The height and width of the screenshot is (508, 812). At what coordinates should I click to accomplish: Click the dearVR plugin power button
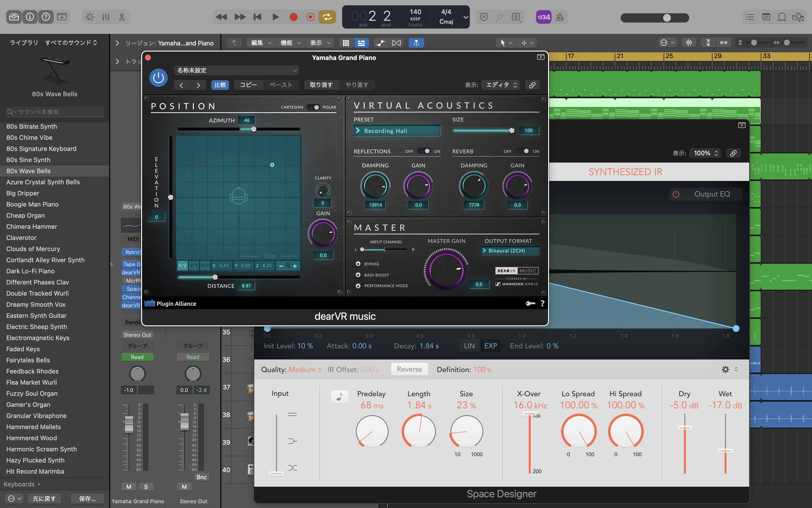[158, 78]
